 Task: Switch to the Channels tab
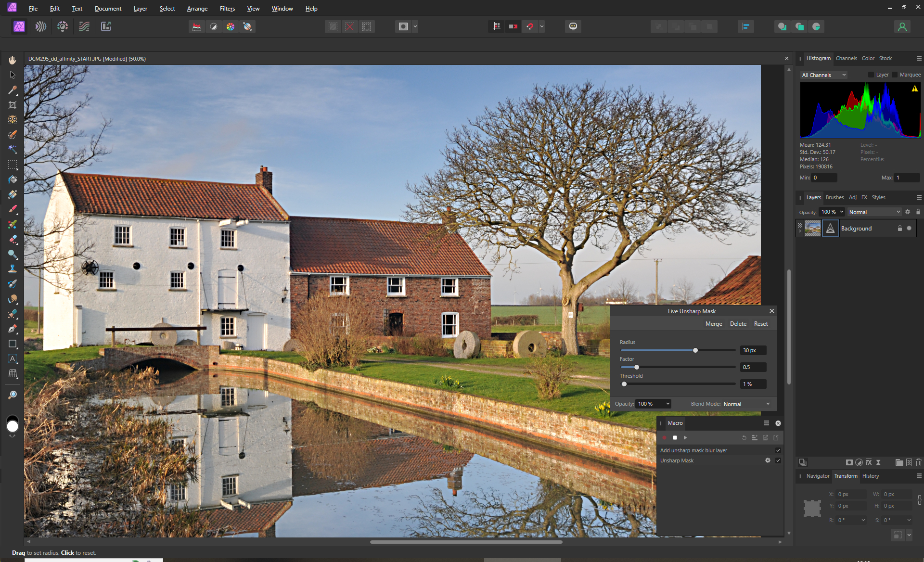846,58
